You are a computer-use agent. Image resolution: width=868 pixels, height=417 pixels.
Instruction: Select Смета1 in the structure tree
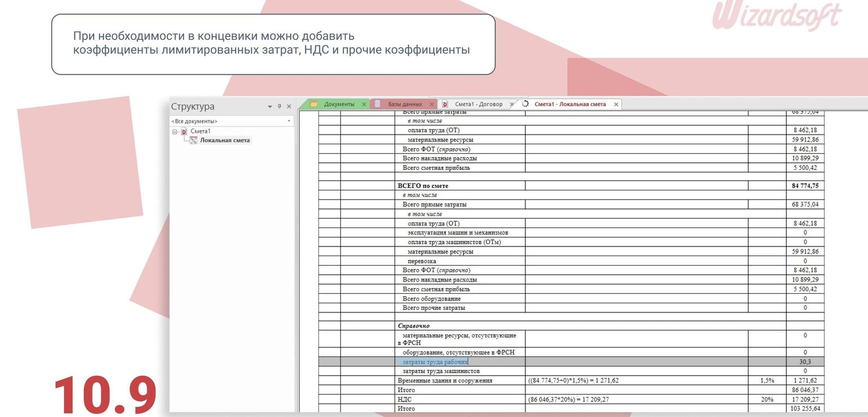[200, 131]
